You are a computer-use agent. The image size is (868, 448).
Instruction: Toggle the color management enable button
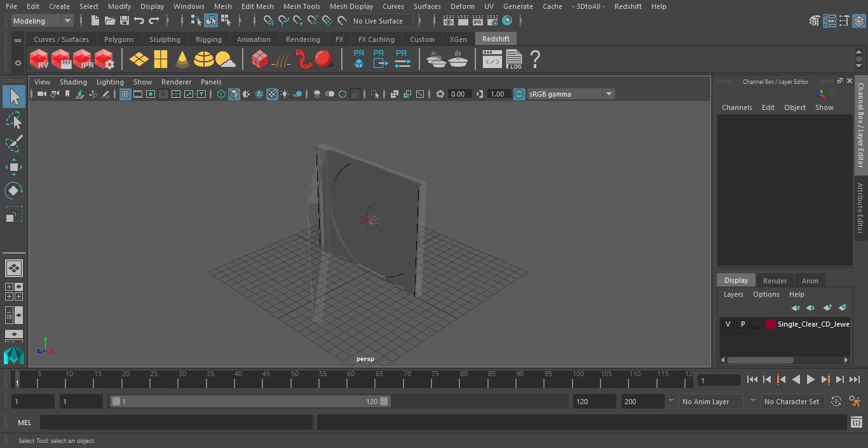(519, 94)
